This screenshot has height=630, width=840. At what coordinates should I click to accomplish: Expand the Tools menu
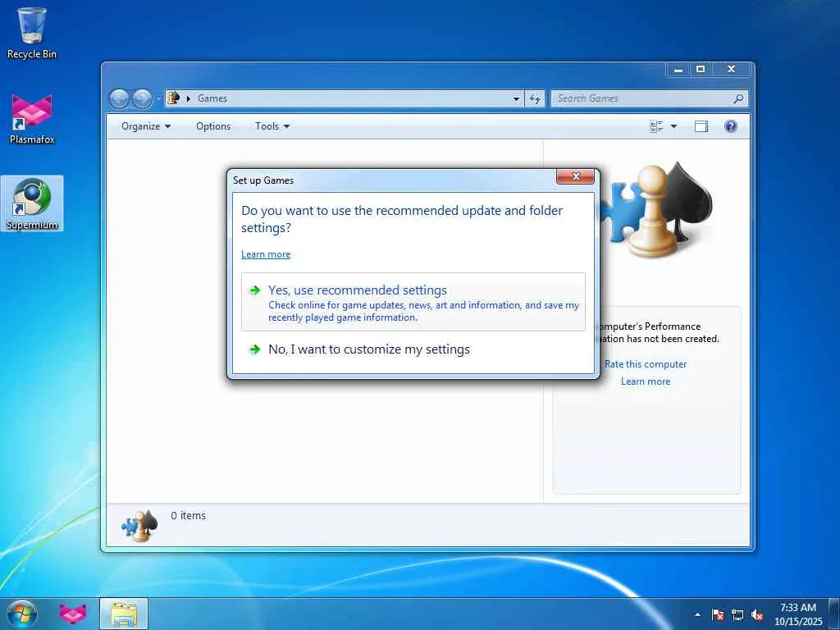[272, 126]
